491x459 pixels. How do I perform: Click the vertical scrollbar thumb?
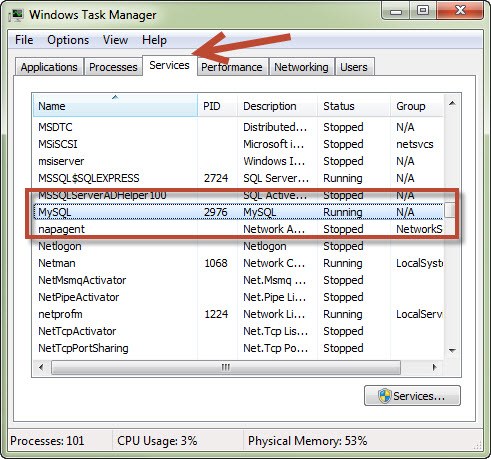click(x=450, y=210)
